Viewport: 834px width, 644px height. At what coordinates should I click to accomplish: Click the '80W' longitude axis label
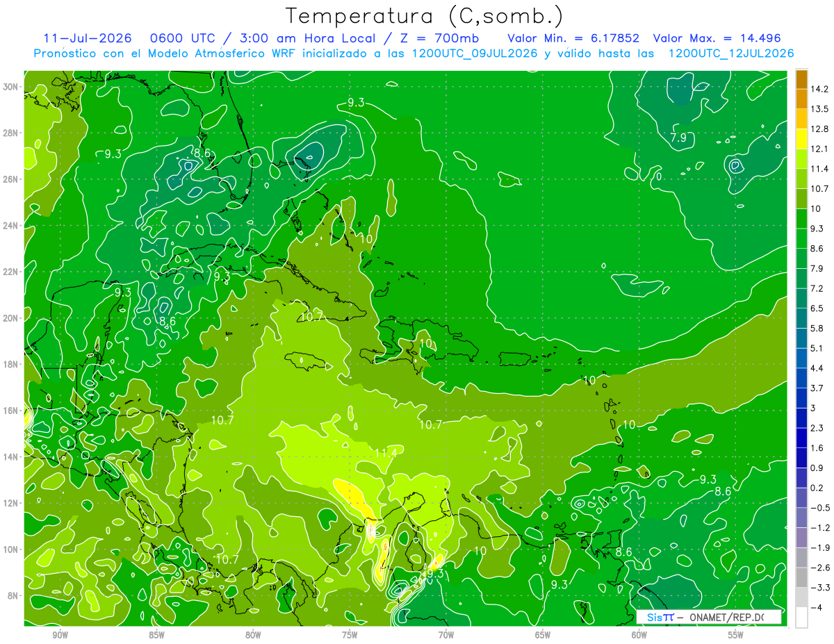click(x=253, y=635)
